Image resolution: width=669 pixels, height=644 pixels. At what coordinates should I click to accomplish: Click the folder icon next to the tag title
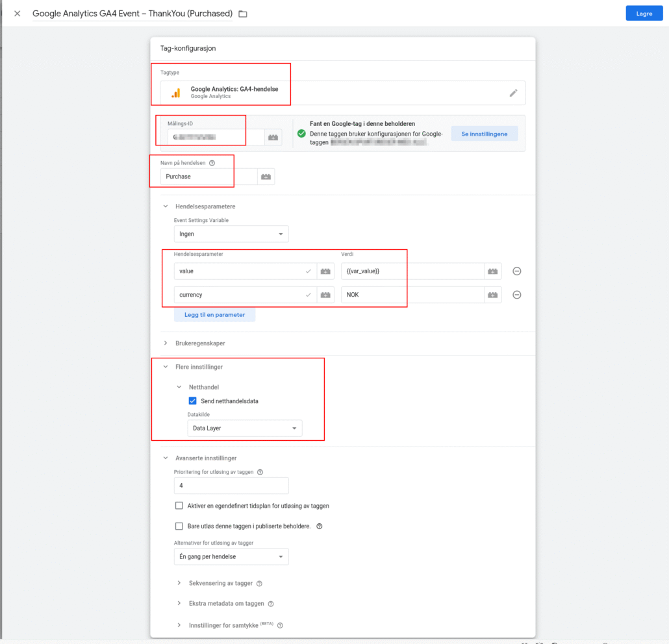[x=243, y=14]
